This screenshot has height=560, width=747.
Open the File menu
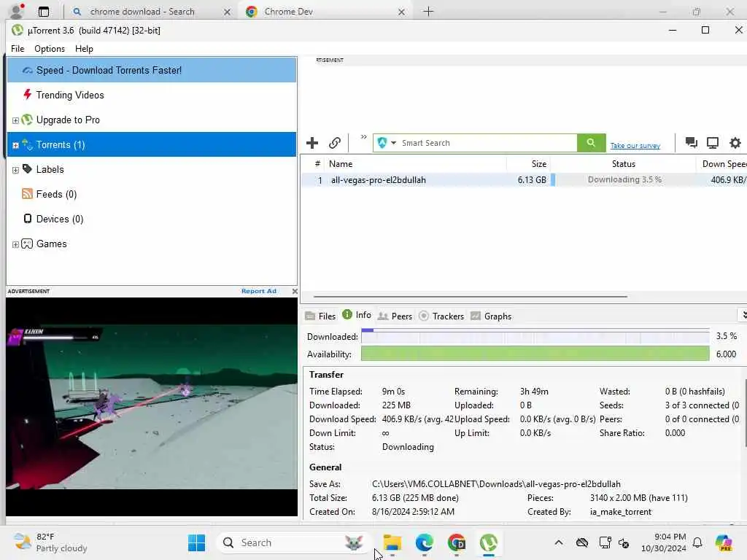point(18,49)
